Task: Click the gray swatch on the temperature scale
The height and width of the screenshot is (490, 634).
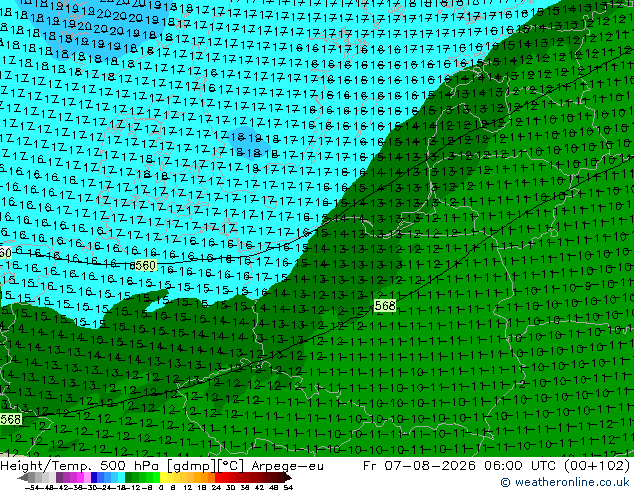Action: 32,478
